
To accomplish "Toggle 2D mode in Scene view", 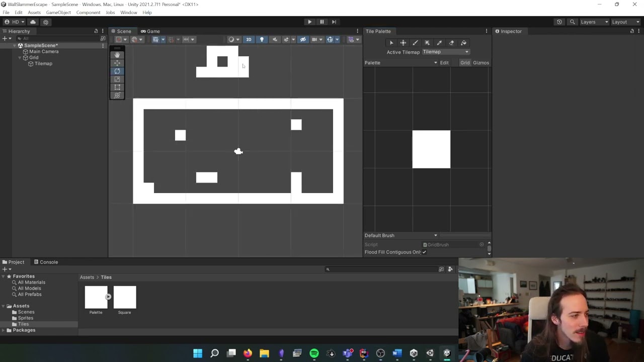I will coord(249,39).
